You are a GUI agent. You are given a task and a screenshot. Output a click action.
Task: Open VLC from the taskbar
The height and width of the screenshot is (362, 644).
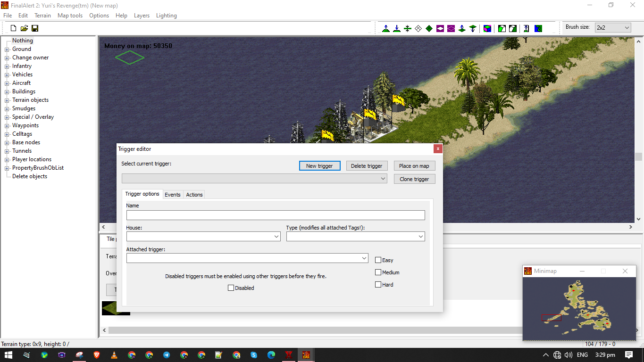coord(114,355)
